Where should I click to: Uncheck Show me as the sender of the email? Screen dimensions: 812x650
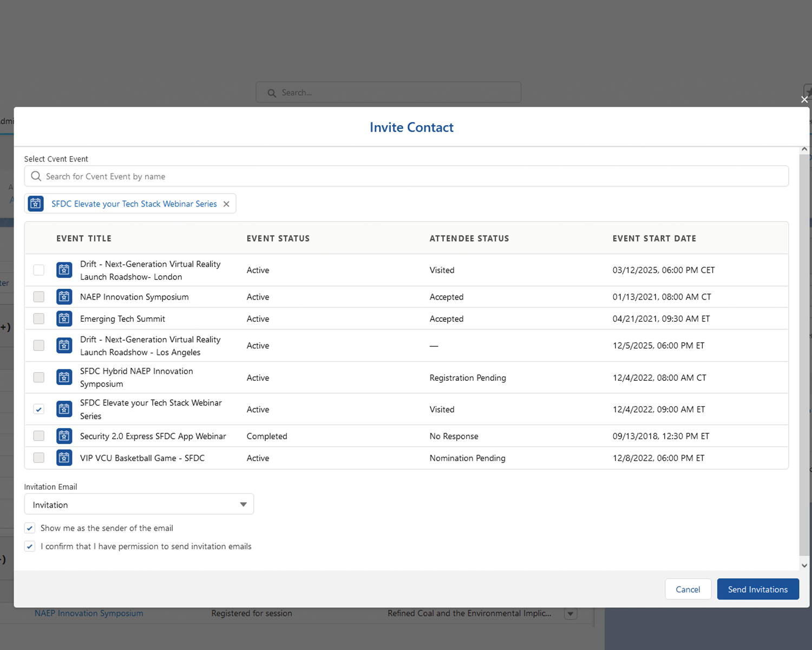(29, 528)
